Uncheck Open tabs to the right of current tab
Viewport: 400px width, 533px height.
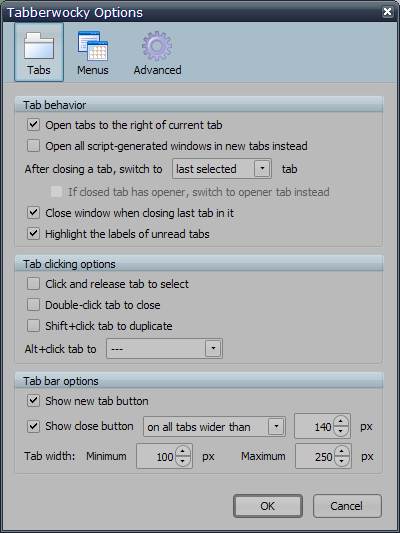click(x=33, y=125)
